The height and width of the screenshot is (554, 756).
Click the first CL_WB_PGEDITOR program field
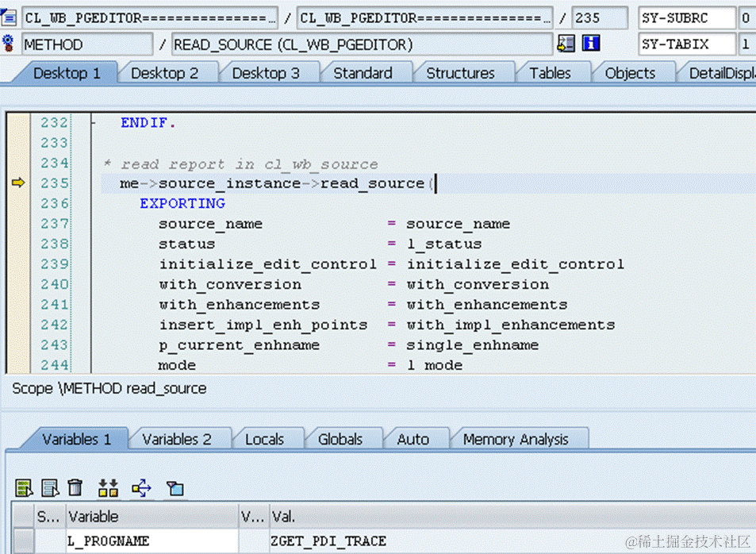coord(150,17)
